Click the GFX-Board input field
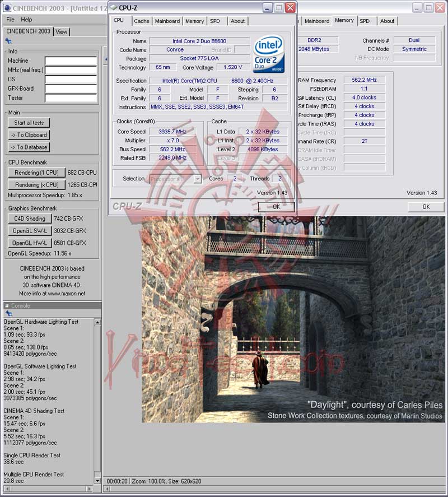This screenshot has width=448, height=497. pos(71,89)
